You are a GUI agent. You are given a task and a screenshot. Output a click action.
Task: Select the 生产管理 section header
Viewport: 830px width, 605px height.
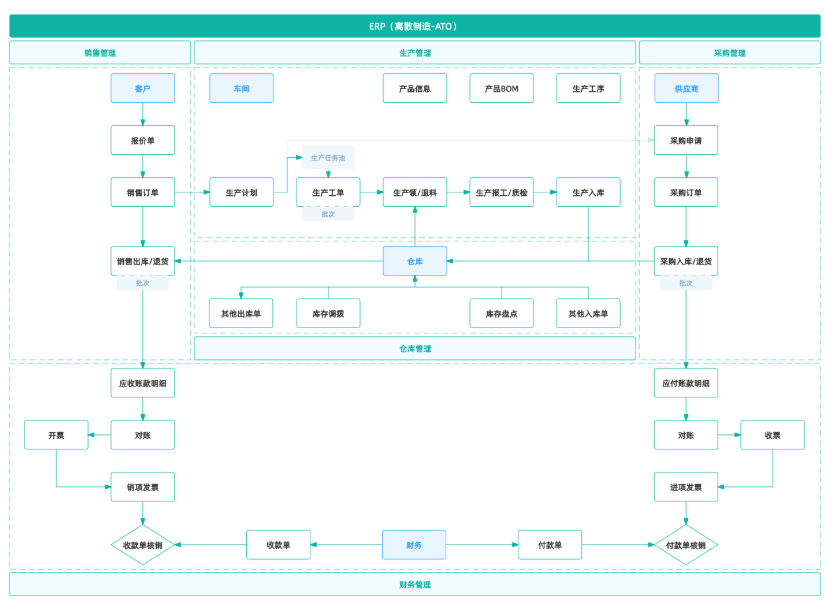coord(414,52)
